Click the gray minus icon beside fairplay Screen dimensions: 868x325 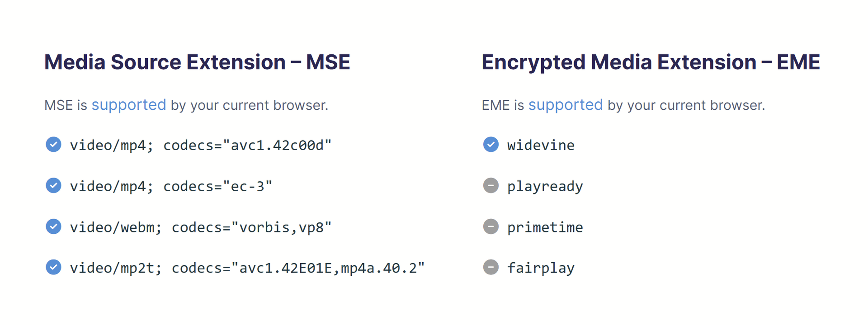(x=491, y=268)
